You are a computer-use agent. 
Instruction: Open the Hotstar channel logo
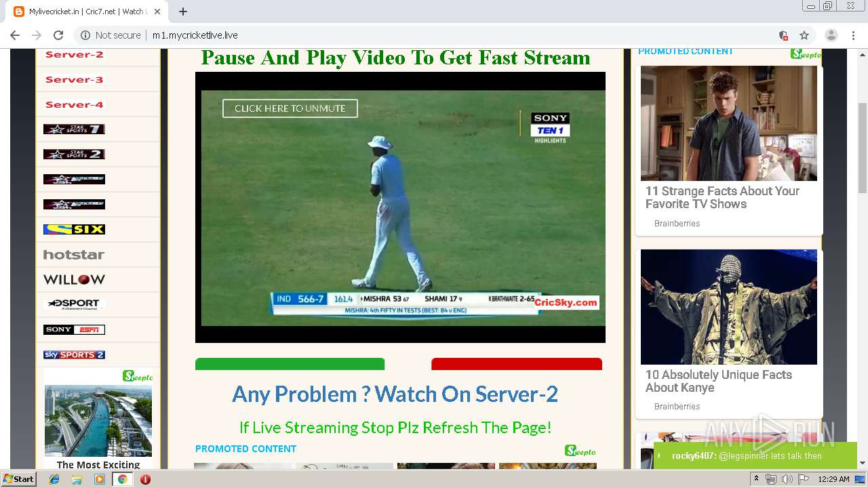[74, 254]
